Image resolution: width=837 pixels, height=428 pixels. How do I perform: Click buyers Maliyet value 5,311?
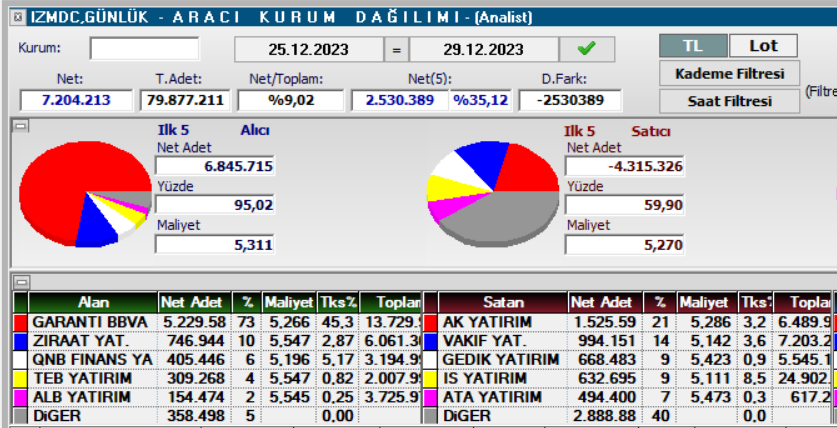[215, 244]
